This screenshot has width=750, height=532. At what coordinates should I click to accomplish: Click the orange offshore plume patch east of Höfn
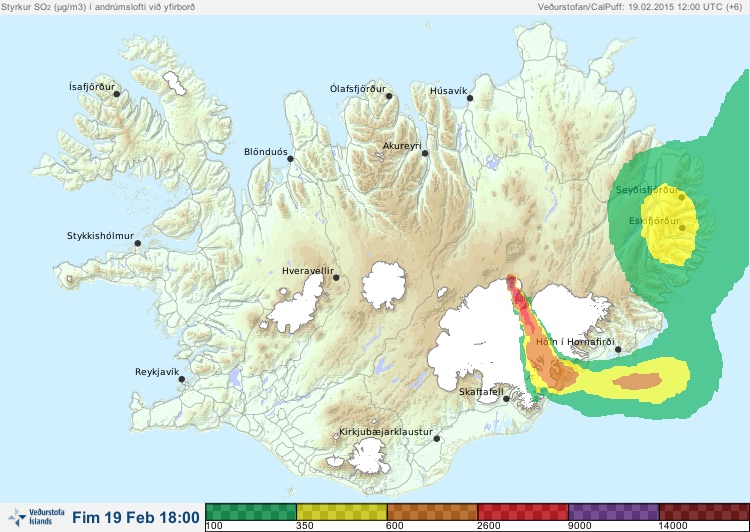coord(637,381)
